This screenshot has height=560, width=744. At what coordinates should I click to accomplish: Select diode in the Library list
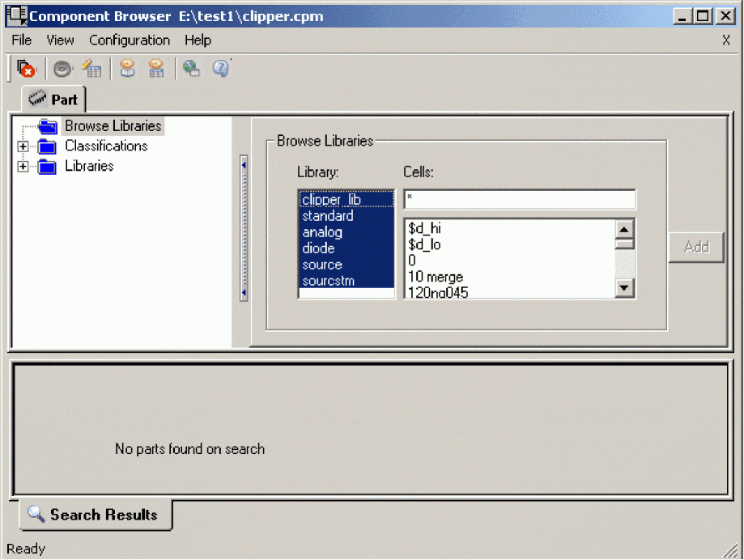(x=346, y=248)
